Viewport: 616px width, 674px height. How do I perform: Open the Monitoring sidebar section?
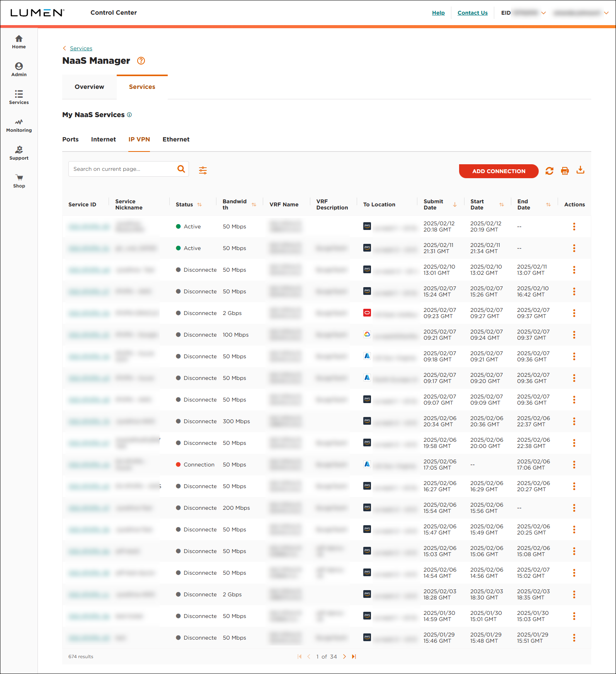(x=19, y=126)
